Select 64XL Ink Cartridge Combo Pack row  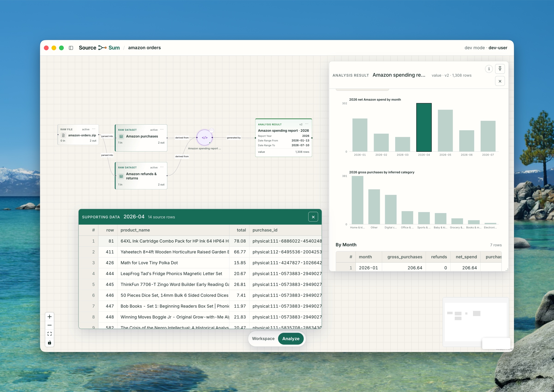click(x=200, y=241)
